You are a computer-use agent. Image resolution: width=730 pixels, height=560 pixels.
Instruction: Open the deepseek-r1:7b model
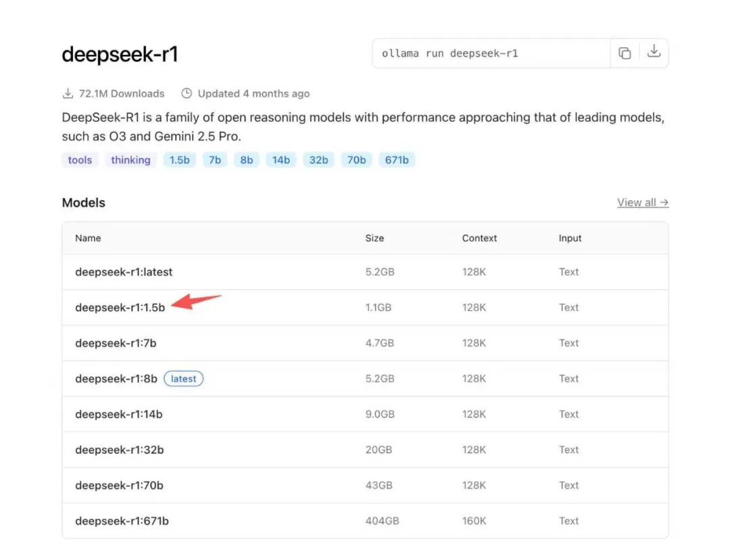tap(116, 343)
